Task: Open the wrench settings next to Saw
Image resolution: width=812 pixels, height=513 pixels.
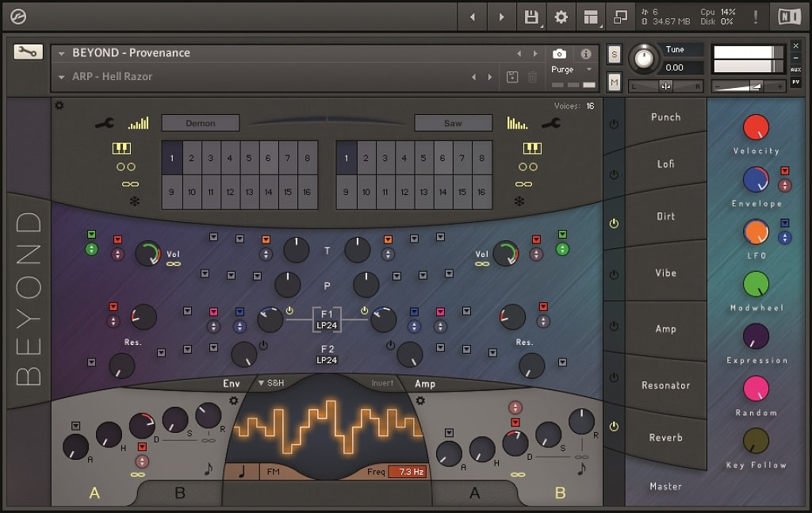Action: click(551, 123)
